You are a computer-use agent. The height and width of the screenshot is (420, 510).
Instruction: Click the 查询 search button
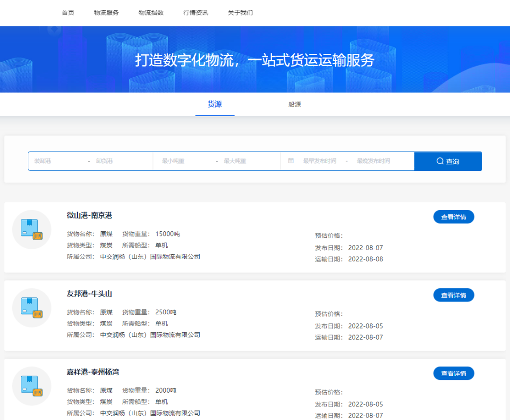click(448, 161)
